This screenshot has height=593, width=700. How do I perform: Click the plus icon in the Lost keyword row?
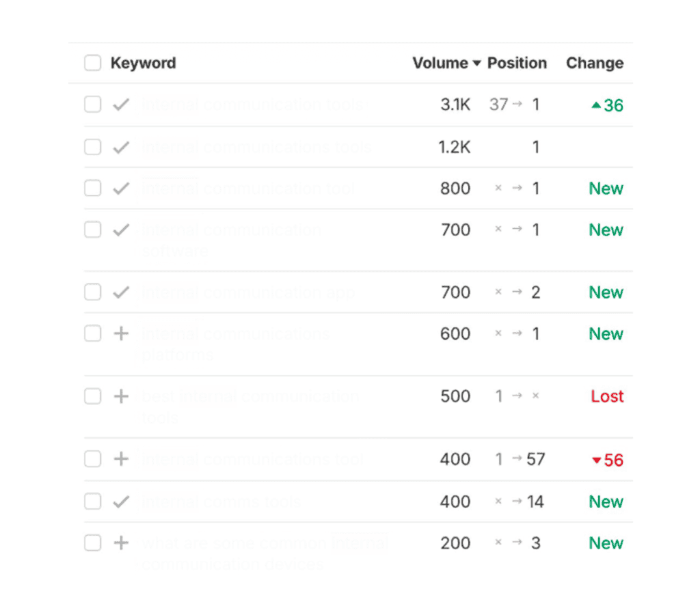[x=121, y=396]
